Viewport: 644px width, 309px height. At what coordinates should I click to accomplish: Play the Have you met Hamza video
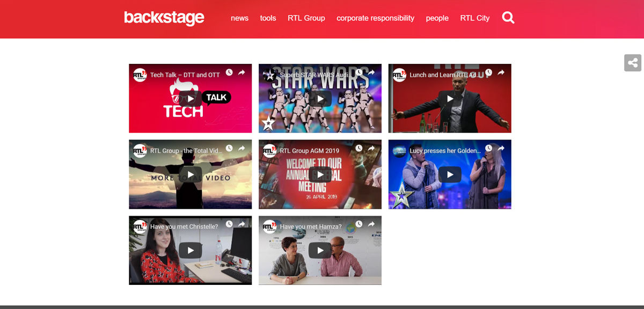(320, 251)
